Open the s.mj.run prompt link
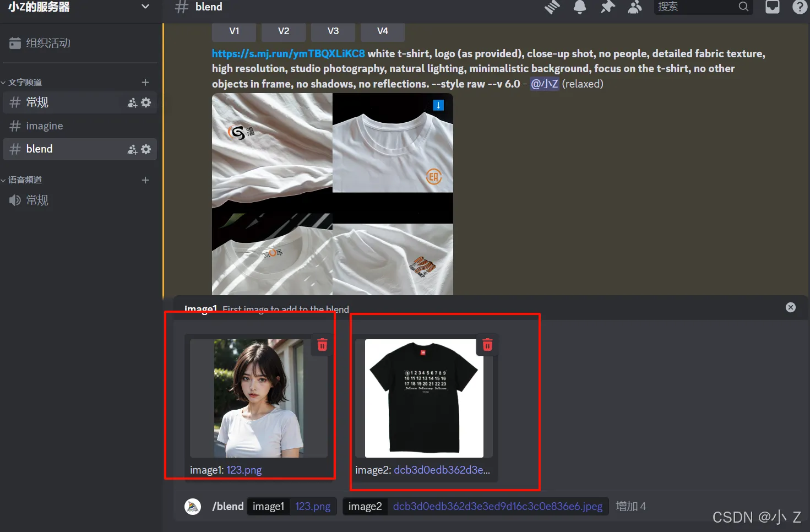This screenshot has width=810, height=532. coord(288,53)
